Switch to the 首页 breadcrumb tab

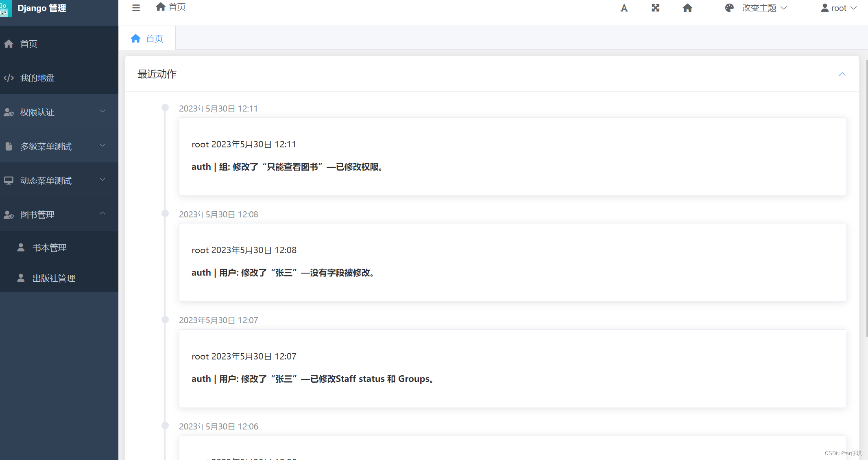click(147, 38)
